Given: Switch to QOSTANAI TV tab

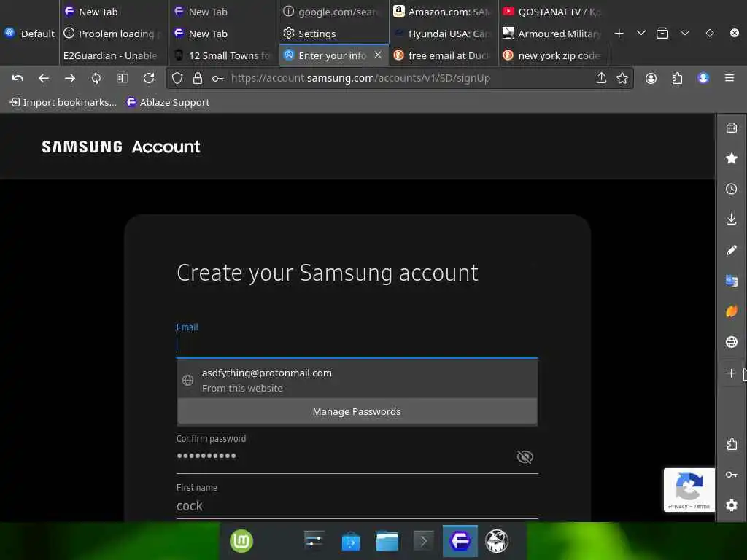Looking at the screenshot, I should [554, 12].
